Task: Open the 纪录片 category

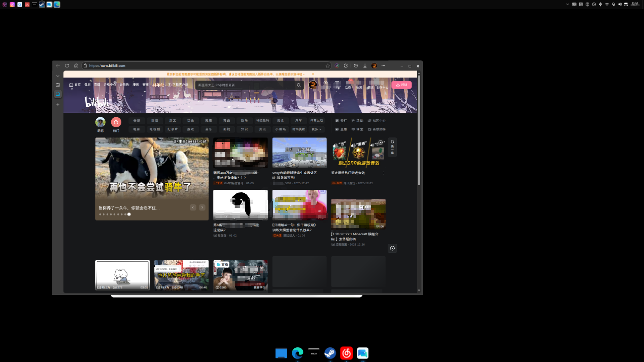Action: pyautogui.click(x=173, y=129)
